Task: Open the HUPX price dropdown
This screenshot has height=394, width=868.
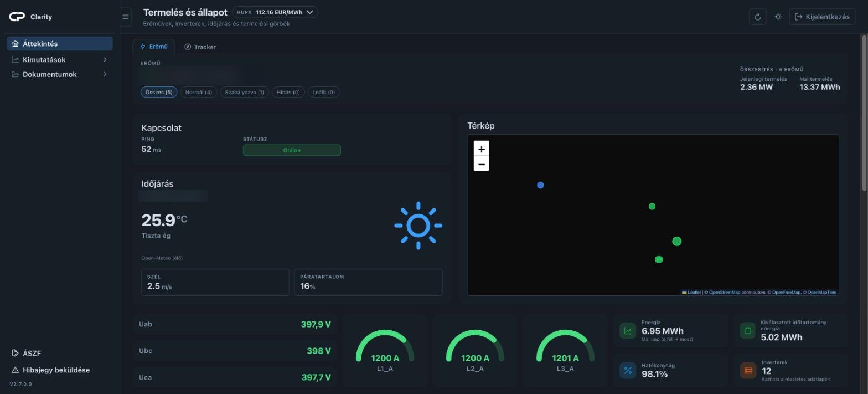Action: pos(275,12)
